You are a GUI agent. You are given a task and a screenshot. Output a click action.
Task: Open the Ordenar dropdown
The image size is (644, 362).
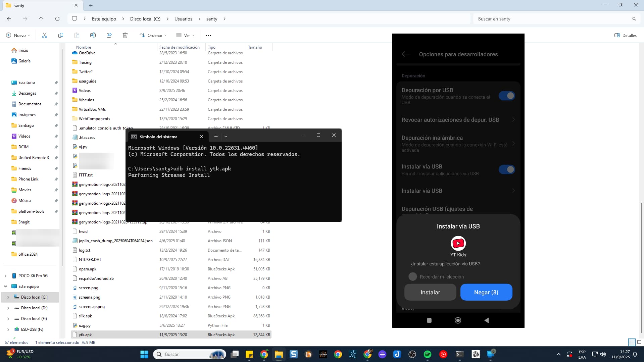click(x=153, y=35)
